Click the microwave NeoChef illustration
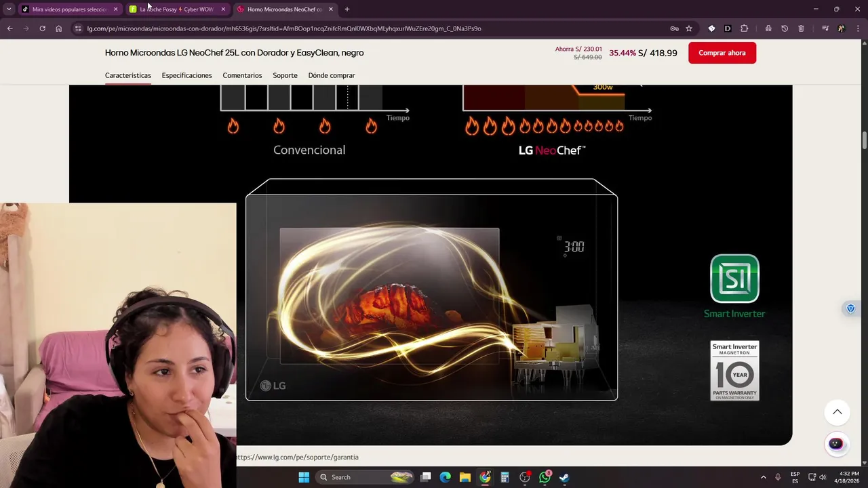Image resolution: width=868 pixels, height=488 pixels. click(431, 289)
